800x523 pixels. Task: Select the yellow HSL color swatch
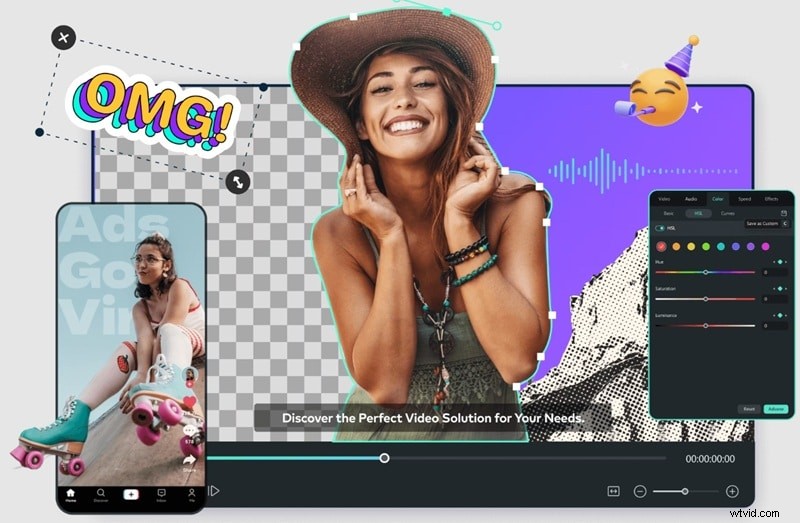click(691, 246)
